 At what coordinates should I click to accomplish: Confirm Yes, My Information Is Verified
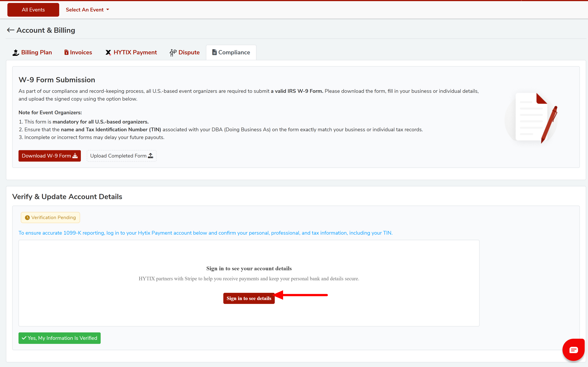point(60,338)
